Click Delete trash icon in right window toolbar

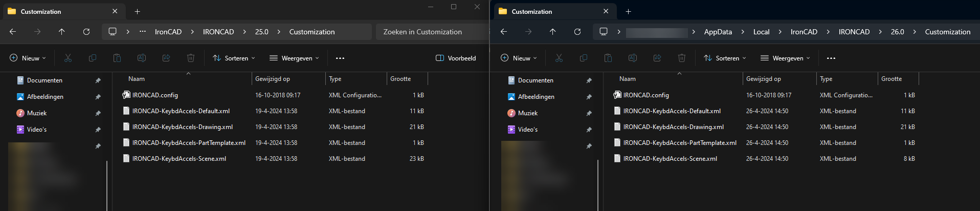click(x=682, y=58)
